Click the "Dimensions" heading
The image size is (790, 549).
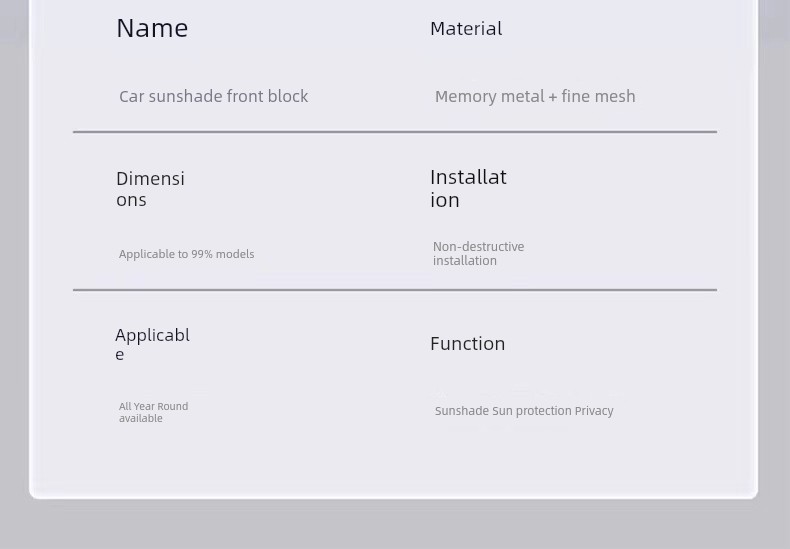(150, 188)
